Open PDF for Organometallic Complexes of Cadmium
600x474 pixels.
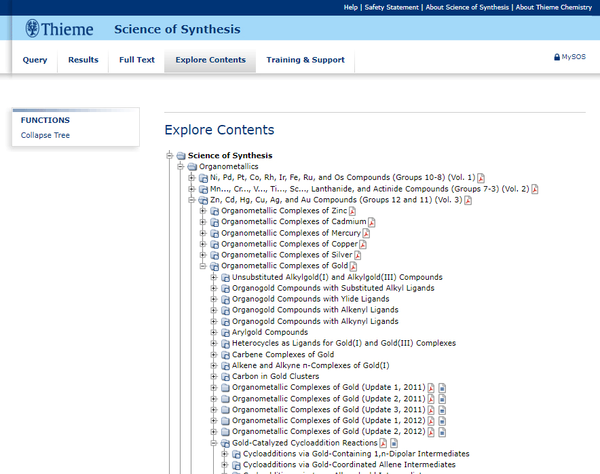coord(372,222)
